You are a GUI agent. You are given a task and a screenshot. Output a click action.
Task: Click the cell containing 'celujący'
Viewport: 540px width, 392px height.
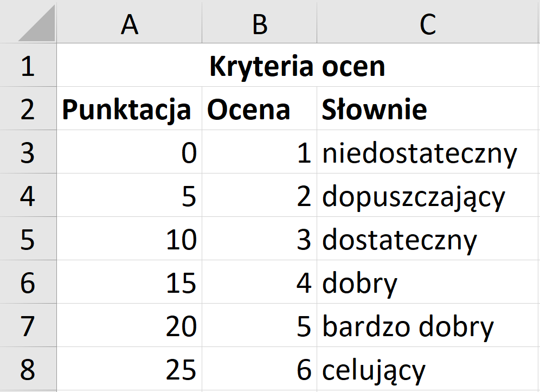click(x=427, y=369)
